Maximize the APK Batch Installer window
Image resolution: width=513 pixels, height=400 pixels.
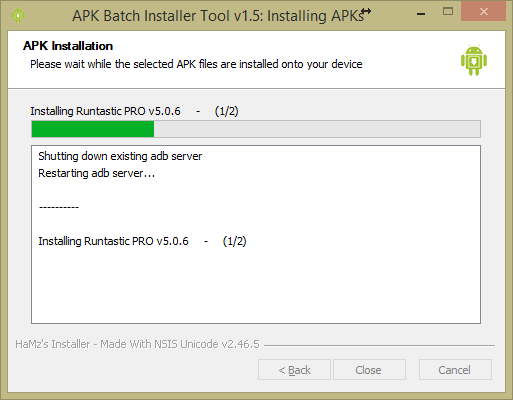pyautogui.click(x=448, y=12)
